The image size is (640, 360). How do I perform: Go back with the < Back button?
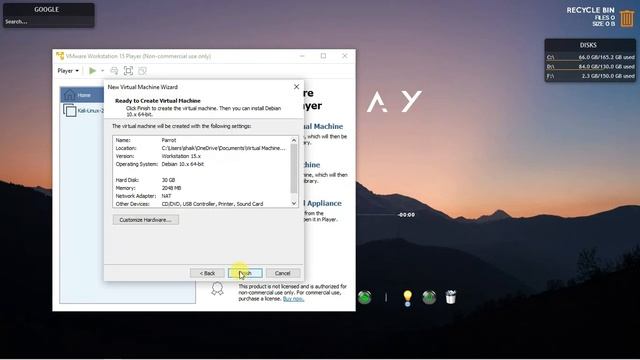click(207, 273)
